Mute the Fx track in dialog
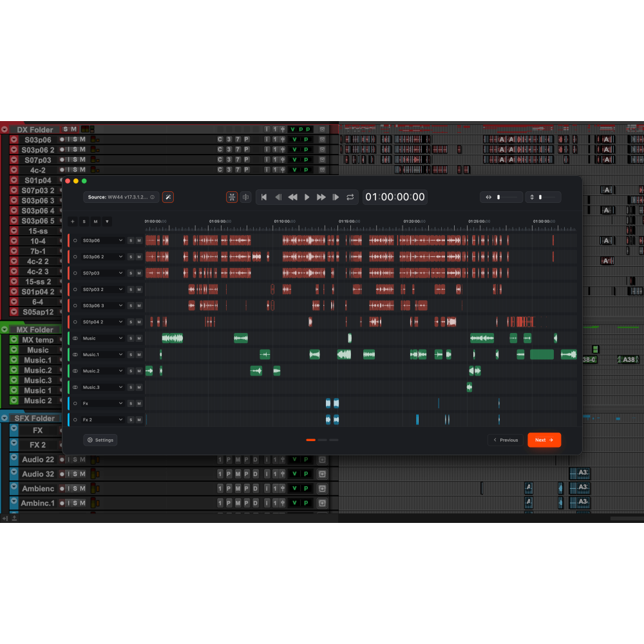644x644 pixels. tap(139, 403)
